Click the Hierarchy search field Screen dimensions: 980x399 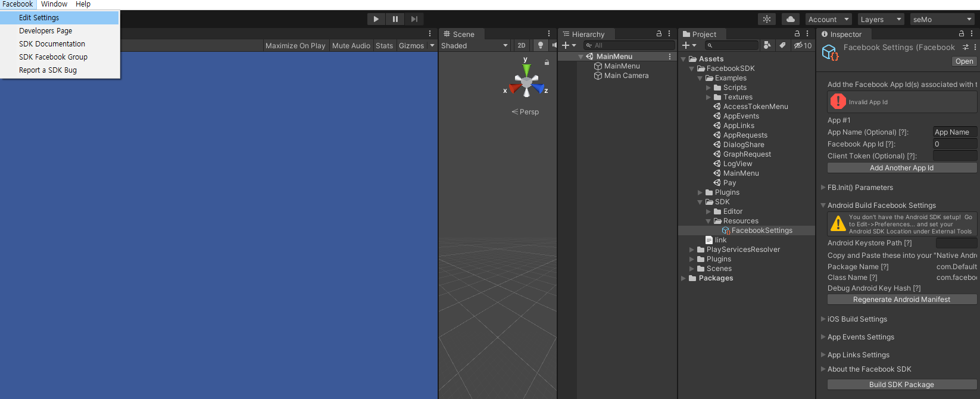tap(629, 45)
